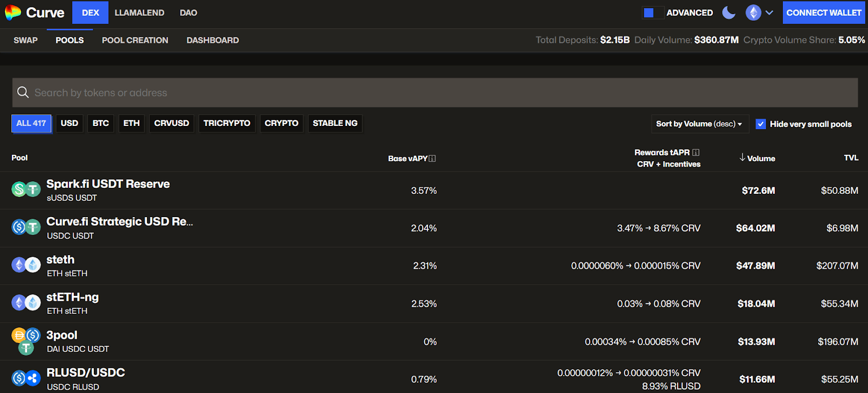Image resolution: width=868 pixels, height=393 pixels.
Task: Click Daily Volume $360.87M stat
Action: [686, 40]
